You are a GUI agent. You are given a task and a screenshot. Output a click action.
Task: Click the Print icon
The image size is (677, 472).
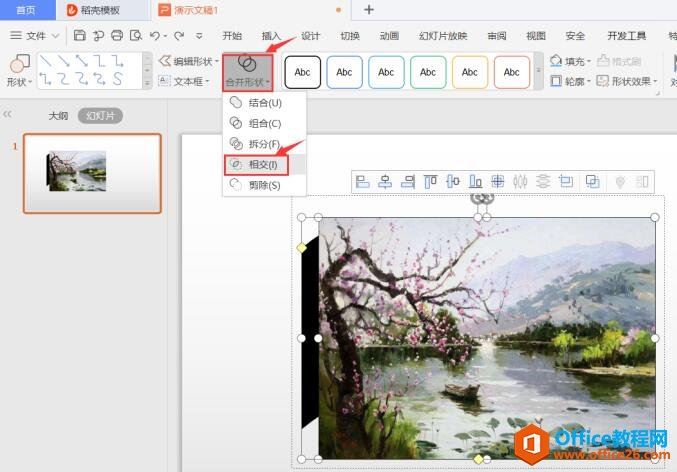point(117,35)
